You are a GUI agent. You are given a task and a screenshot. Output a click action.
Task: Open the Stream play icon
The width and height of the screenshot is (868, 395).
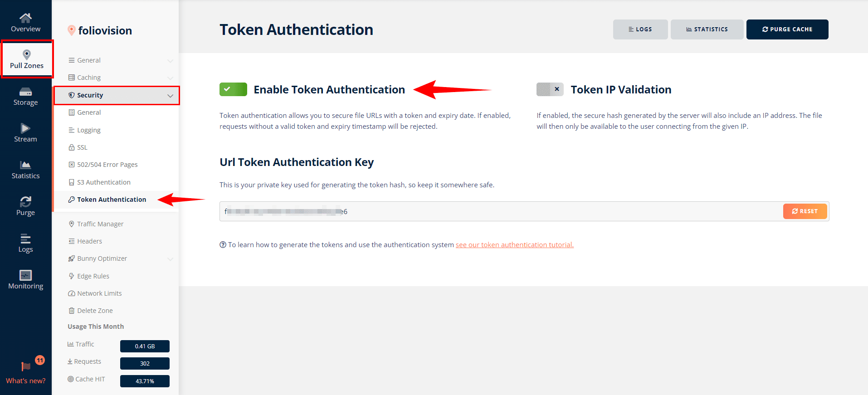tap(25, 128)
